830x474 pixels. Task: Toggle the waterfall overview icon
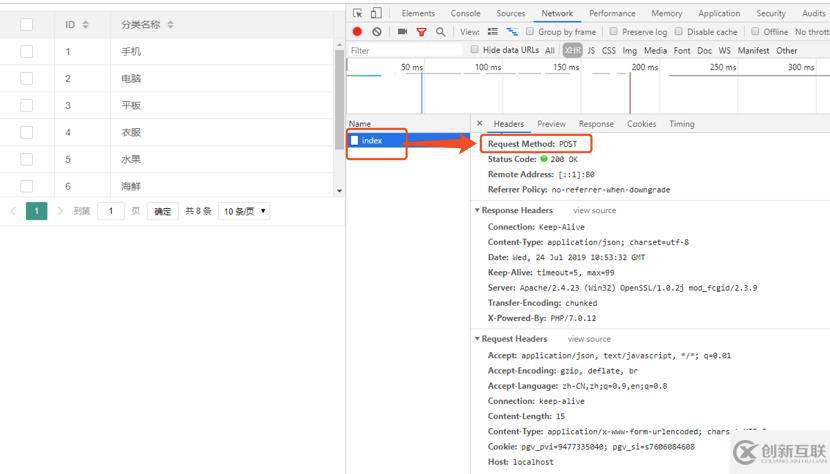tap(512, 32)
